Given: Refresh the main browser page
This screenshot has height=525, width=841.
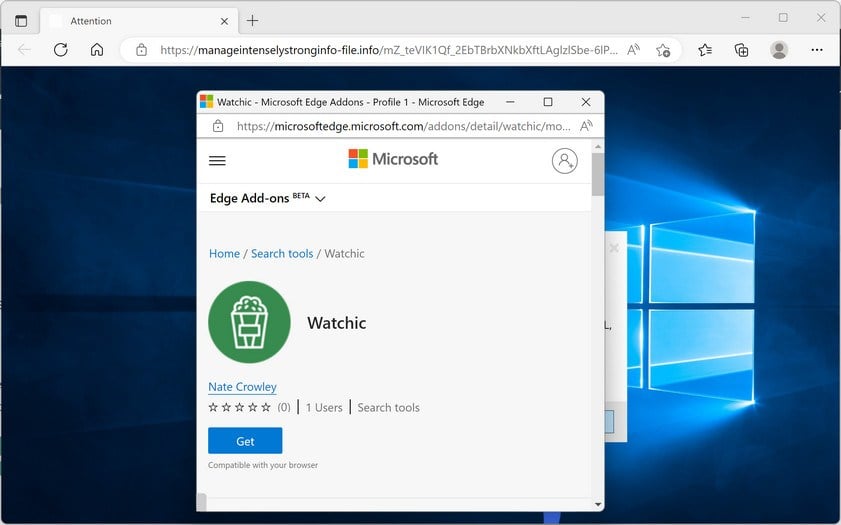Looking at the screenshot, I should tap(61, 50).
